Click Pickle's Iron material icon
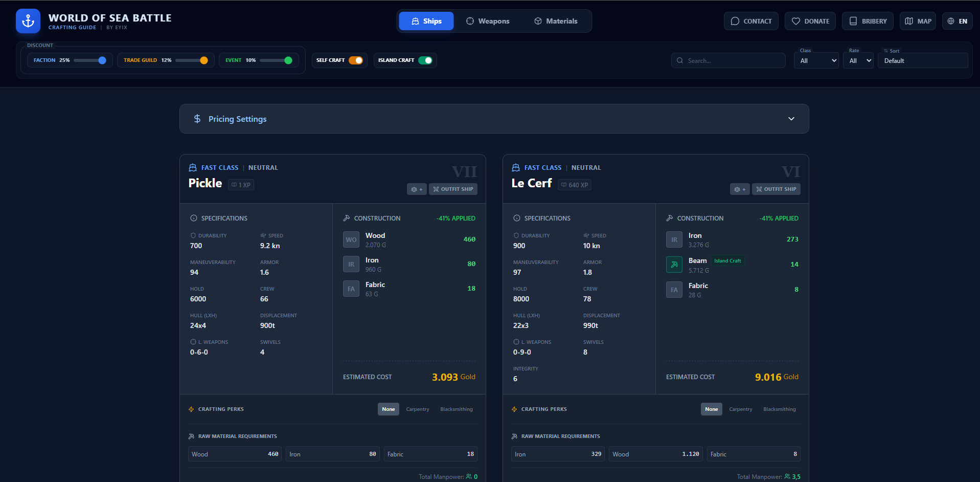Screen dimensions: 980x482 click(351, 265)
